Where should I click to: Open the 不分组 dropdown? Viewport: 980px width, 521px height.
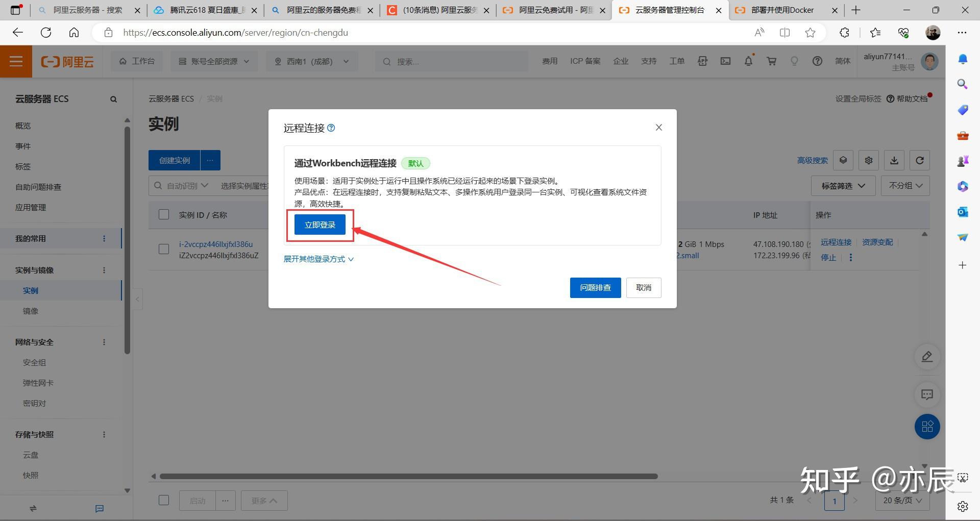pos(905,186)
